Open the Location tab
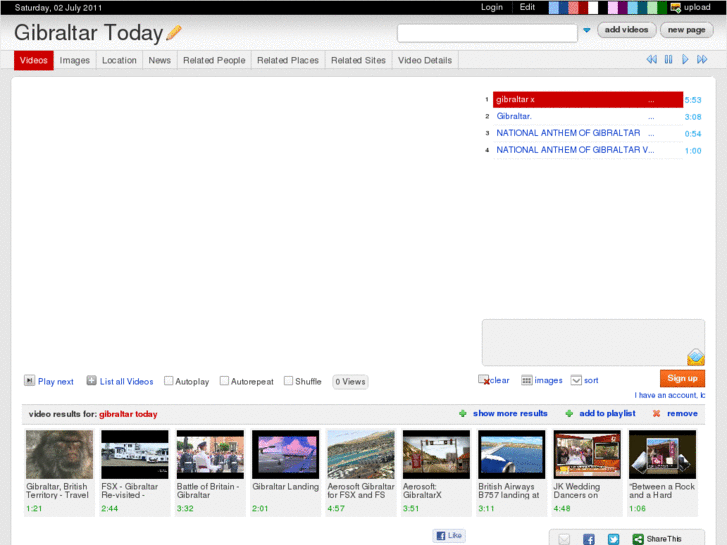This screenshot has height=545, width=727. pos(119,60)
